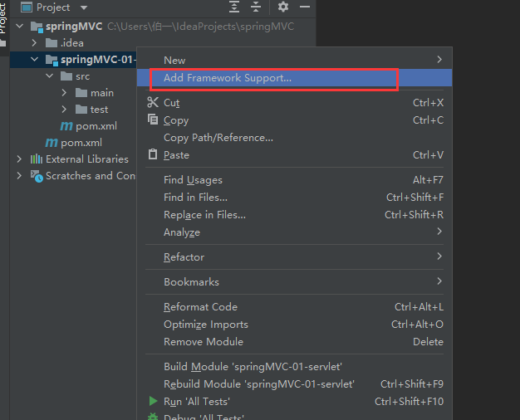Screen dimensions: 520x420
Task: Open the Analyze submenu
Action: coord(295,232)
